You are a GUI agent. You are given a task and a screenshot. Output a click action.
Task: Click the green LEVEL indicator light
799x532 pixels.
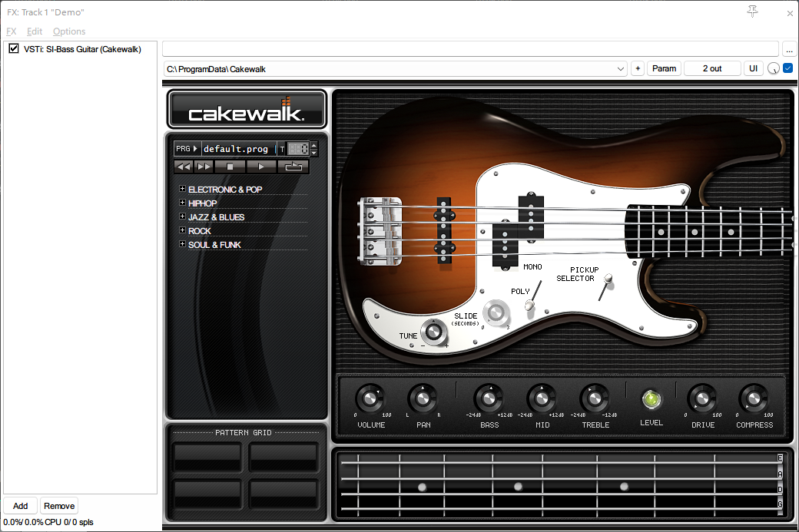click(651, 400)
